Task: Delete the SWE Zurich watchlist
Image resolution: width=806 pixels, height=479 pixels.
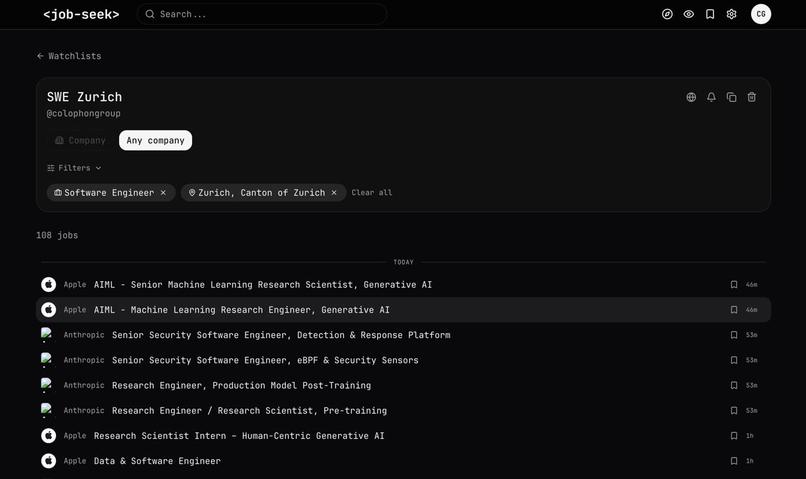Action: tap(751, 97)
